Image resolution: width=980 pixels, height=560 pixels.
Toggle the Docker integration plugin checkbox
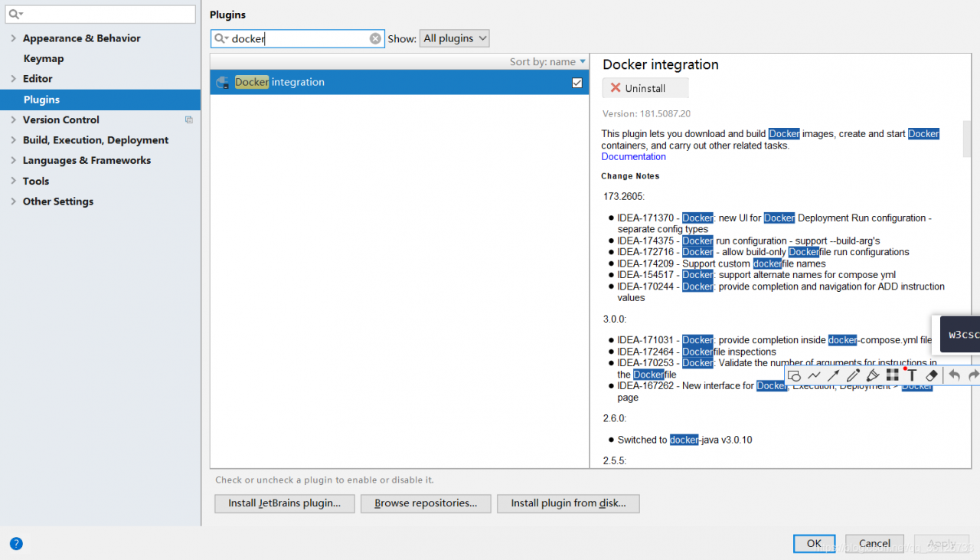(577, 83)
